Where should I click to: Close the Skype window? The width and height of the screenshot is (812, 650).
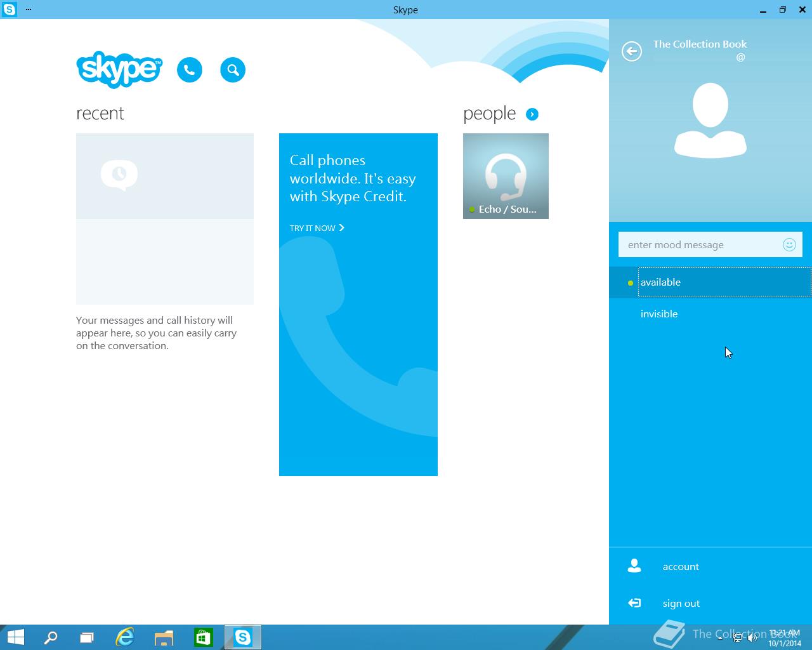pyautogui.click(x=802, y=10)
